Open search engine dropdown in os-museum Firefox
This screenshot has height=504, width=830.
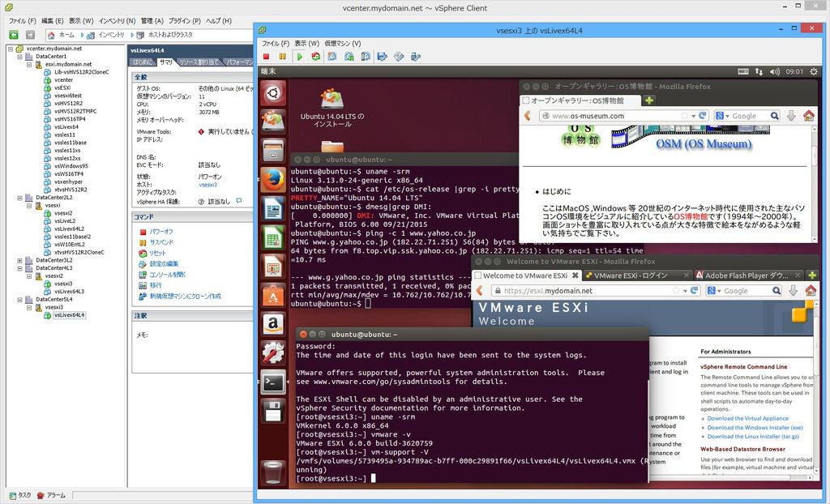pos(722,116)
